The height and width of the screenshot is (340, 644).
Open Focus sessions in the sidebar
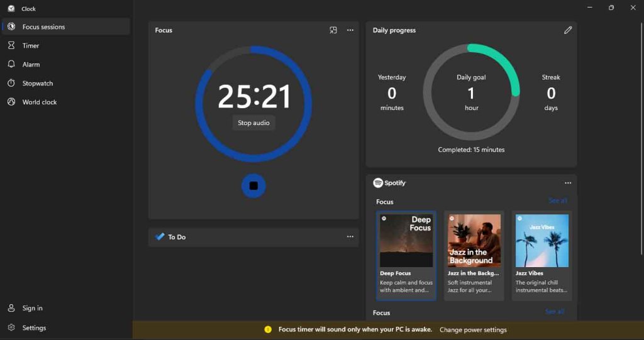[x=65, y=26]
